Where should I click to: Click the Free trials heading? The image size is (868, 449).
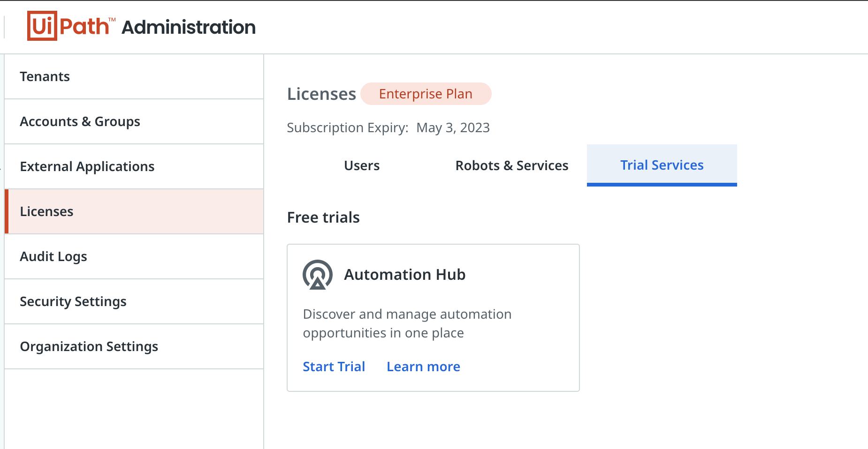tap(323, 217)
